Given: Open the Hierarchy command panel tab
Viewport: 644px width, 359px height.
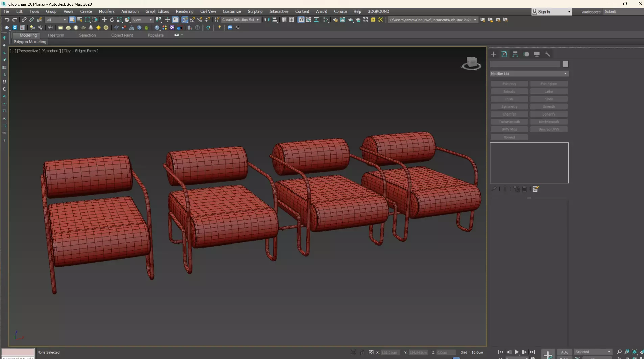Looking at the screenshot, I should [x=515, y=54].
